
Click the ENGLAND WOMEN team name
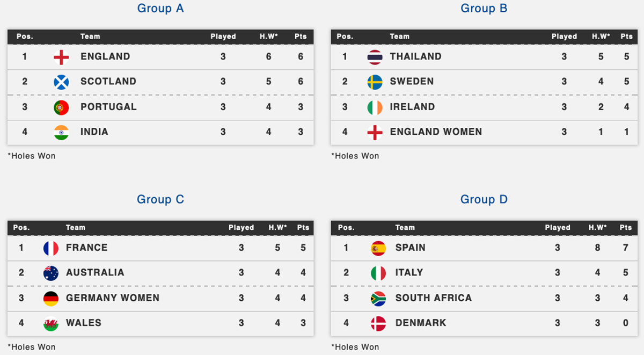(436, 132)
